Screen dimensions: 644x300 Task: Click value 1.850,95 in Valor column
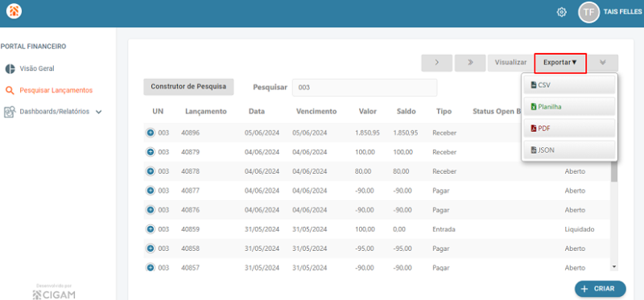click(x=368, y=133)
